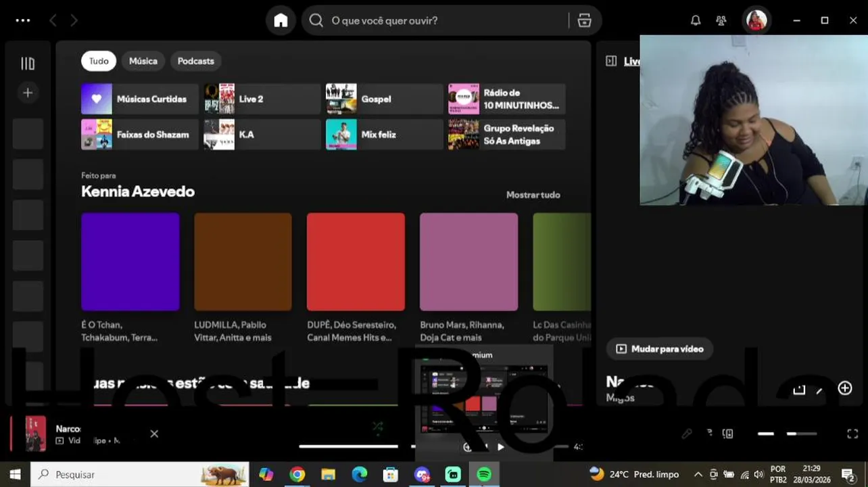This screenshot has height=487, width=868.
Task: Open Connect to a device icon
Action: pos(728,434)
